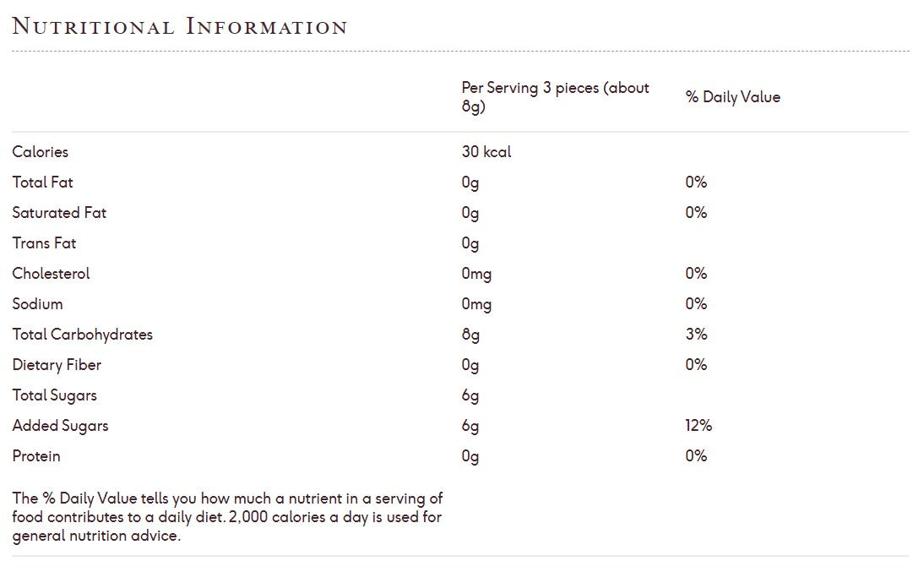
Task: Click the 3% daily value figure
Action: 696,335
